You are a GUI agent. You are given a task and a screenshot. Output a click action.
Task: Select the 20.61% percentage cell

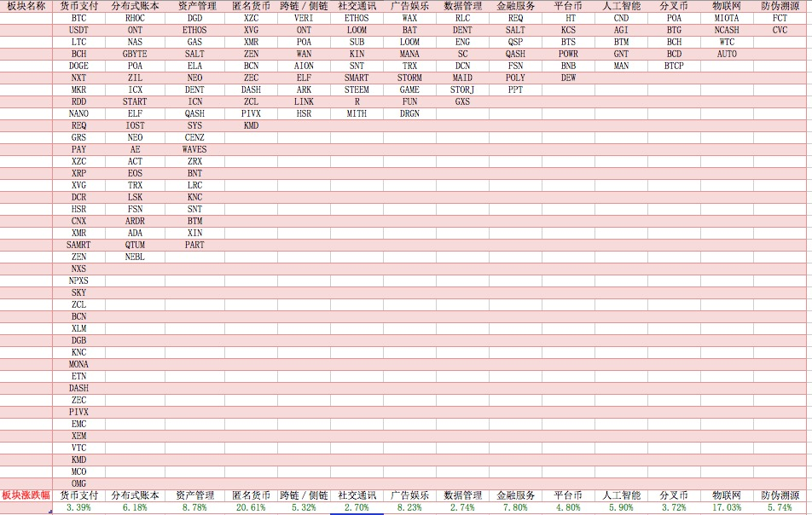tap(251, 507)
